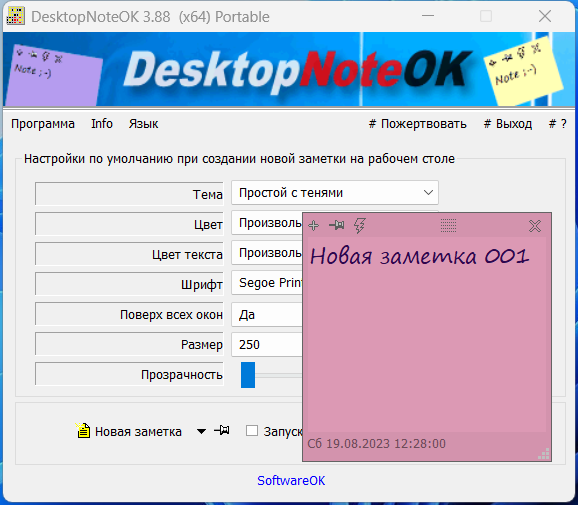Click the DesktopNoteOK banner image
Image resolution: width=578 pixels, height=505 pixels.
(x=289, y=69)
